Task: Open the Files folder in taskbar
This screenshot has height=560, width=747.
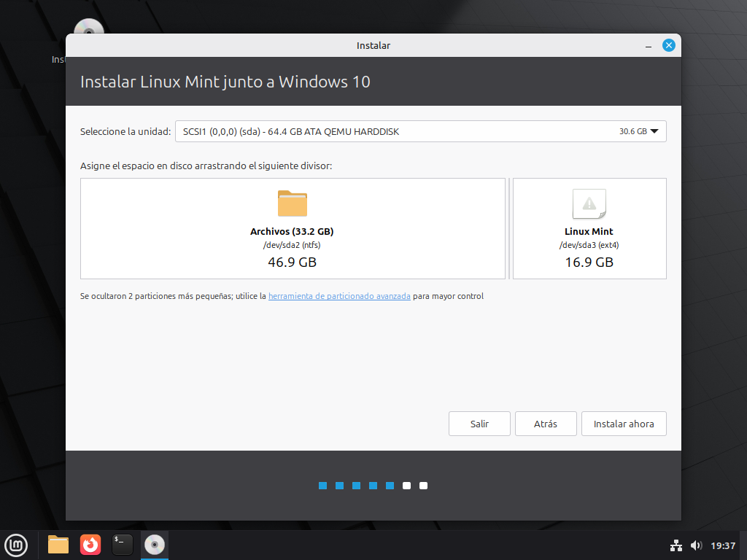Action: tap(58, 545)
